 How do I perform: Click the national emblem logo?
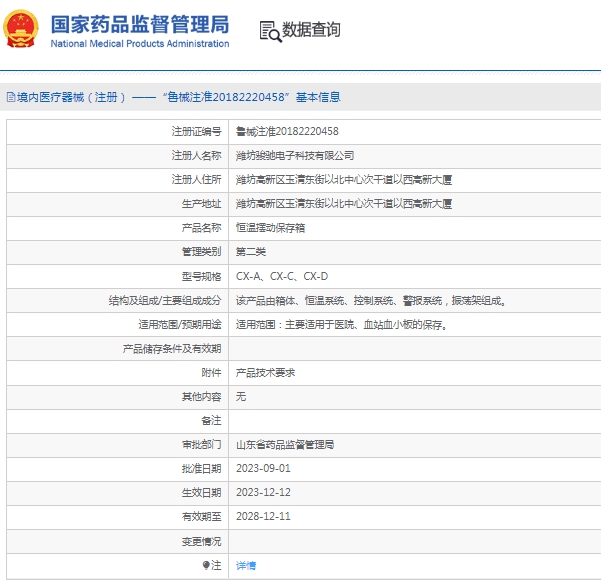click(x=21, y=29)
